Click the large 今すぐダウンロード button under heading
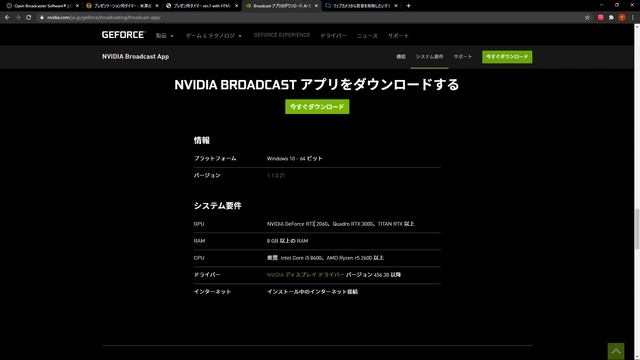Screen dimensions: 640x360 317,107
